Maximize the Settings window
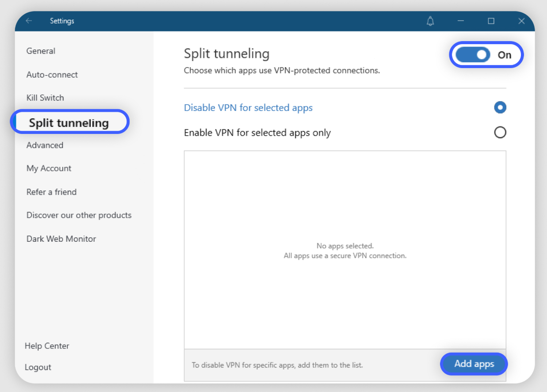This screenshot has width=547, height=392. point(491,21)
